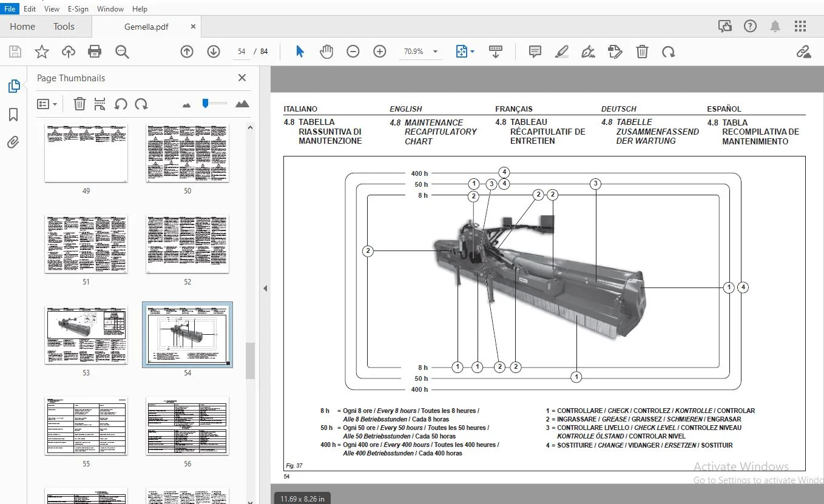Open the Sign document pen tool
The height and width of the screenshot is (504, 824).
[588, 52]
